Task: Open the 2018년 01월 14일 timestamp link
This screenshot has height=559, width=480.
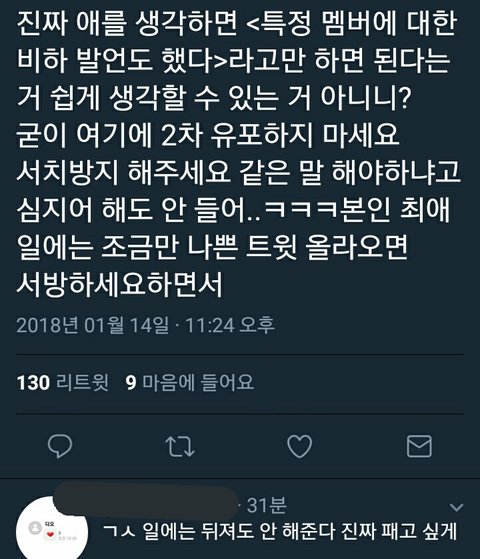Action: tap(93, 325)
